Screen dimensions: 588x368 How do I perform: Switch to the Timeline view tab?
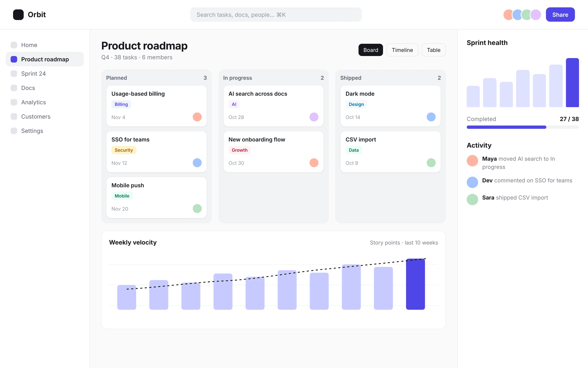coord(402,50)
